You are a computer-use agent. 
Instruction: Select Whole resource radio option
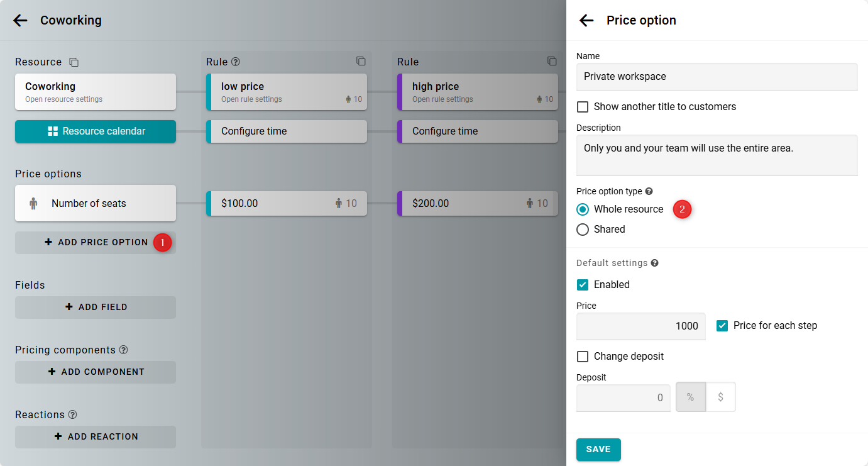[x=583, y=209]
